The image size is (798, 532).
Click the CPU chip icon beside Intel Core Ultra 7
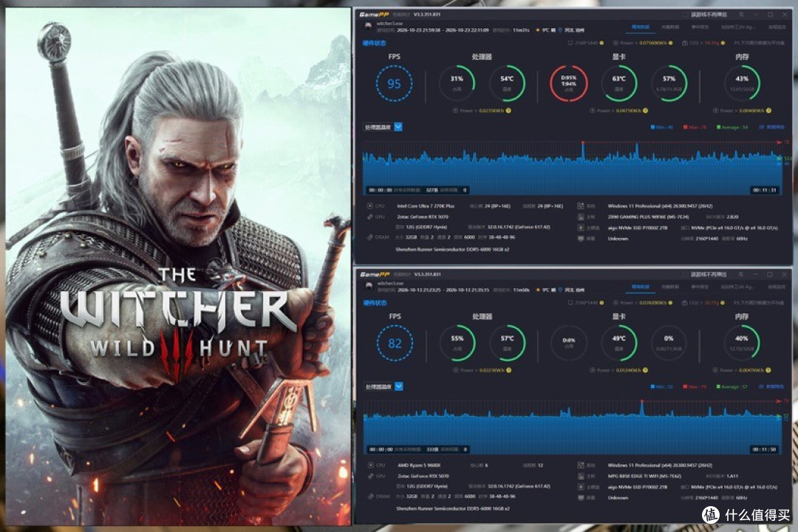click(x=370, y=206)
